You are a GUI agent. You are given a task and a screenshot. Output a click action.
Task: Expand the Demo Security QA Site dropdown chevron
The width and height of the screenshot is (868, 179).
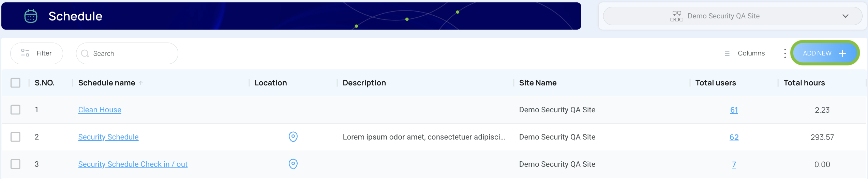click(845, 16)
